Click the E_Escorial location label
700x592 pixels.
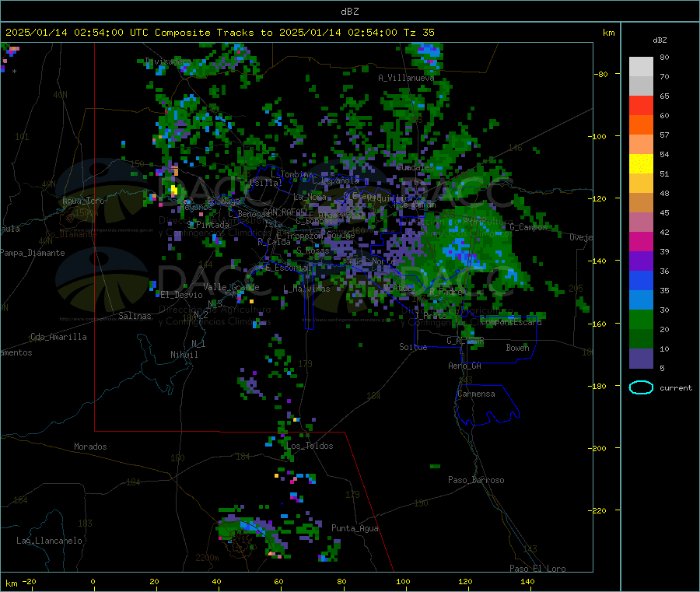tap(289, 268)
